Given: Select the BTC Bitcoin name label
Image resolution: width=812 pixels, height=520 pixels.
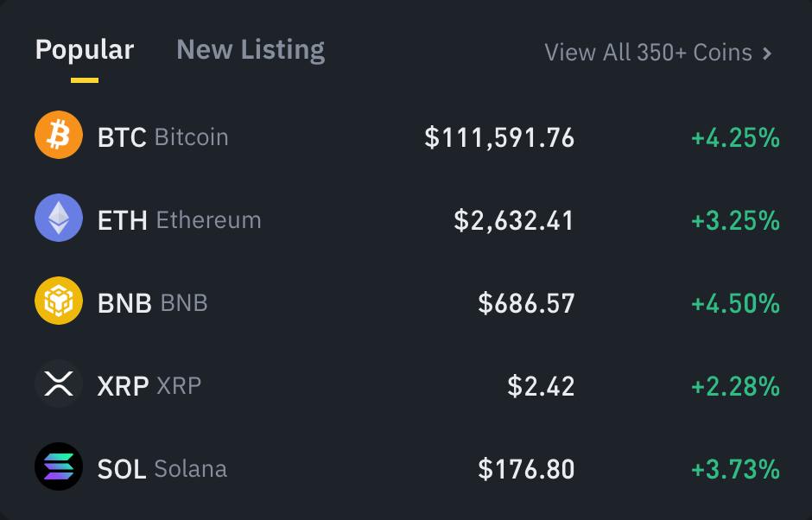Looking at the screenshot, I should [162, 137].
